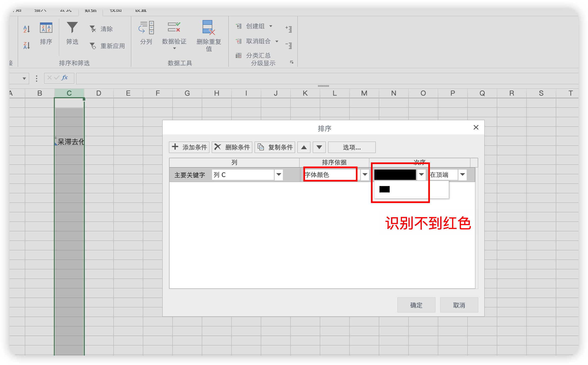
Task: Select column D header
Action: 99,93
